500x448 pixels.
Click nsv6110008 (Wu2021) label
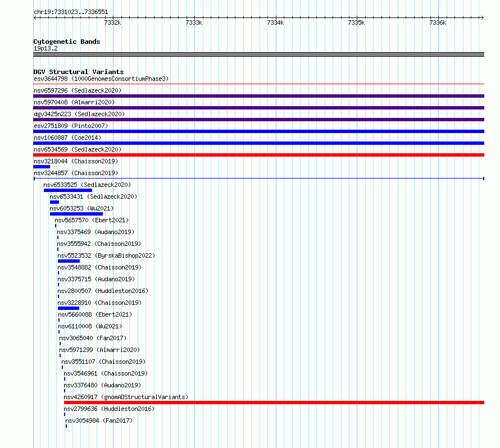coord(90,326)
